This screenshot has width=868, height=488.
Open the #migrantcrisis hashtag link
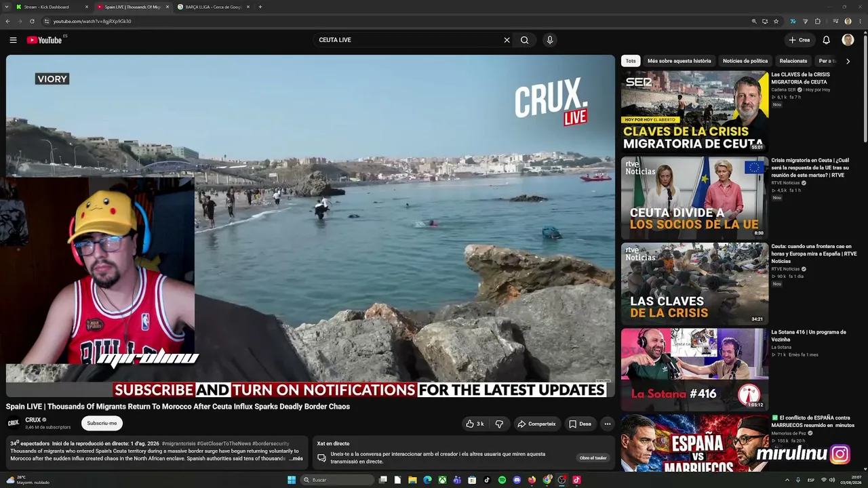(x=178, y=443)
